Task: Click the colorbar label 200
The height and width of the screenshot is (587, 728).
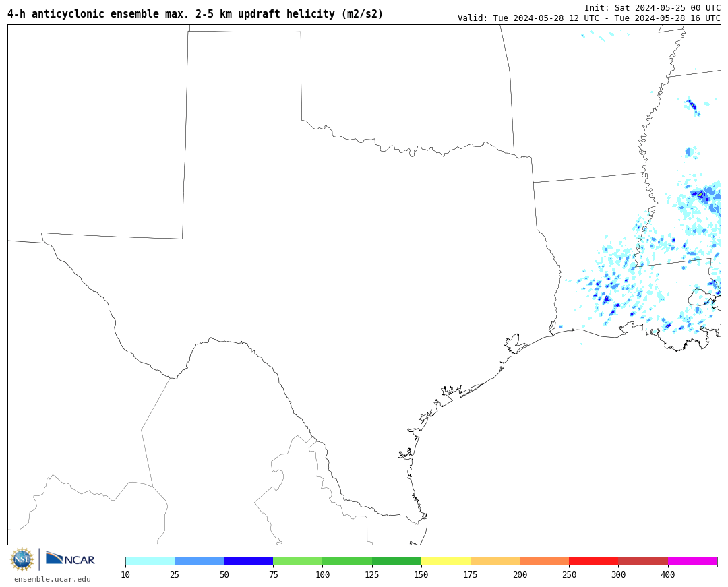Action: tap(520, 574)
